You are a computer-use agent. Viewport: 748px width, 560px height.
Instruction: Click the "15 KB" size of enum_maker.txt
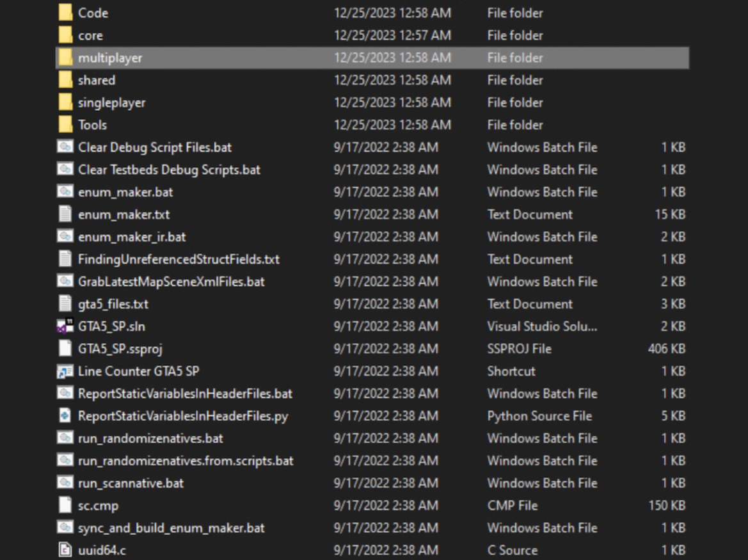click(x=670, y=214)
